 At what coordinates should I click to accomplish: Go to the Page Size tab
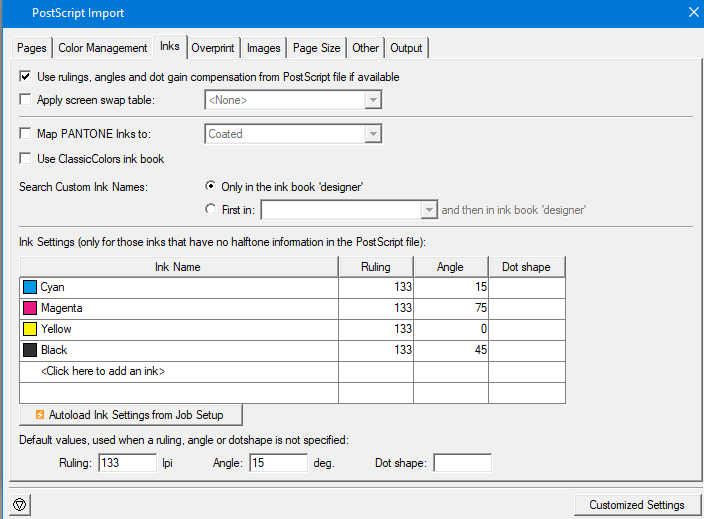[317, 48]
